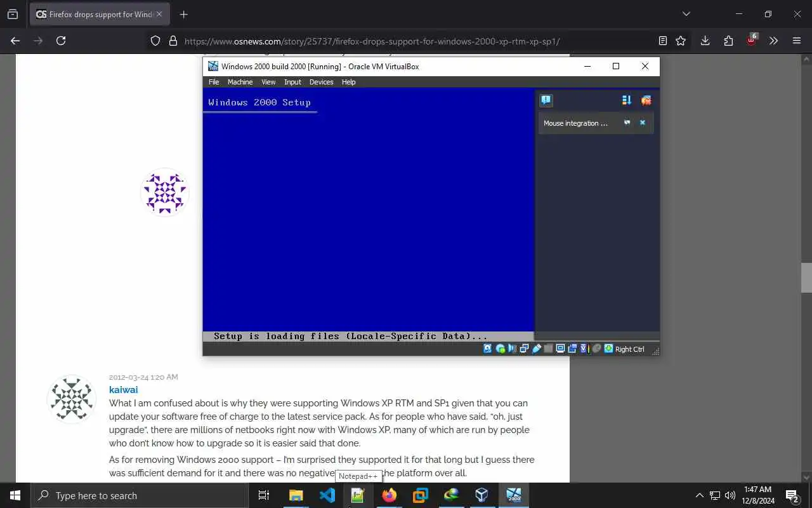Open the Devices menu in VirtualBox

[x=321, y=82]
